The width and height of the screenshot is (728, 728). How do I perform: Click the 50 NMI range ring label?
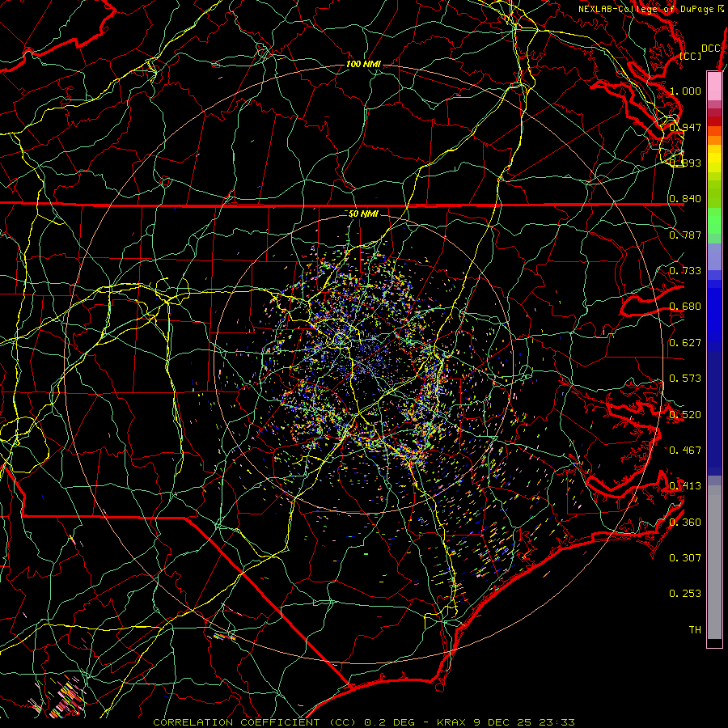pyautogui.click(x=363, y=214)
